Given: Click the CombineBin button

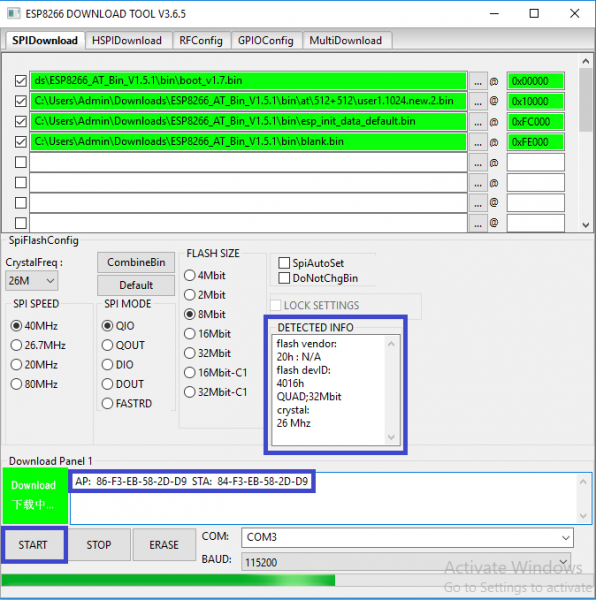Looking at the screenshot, I should [136, 262].
